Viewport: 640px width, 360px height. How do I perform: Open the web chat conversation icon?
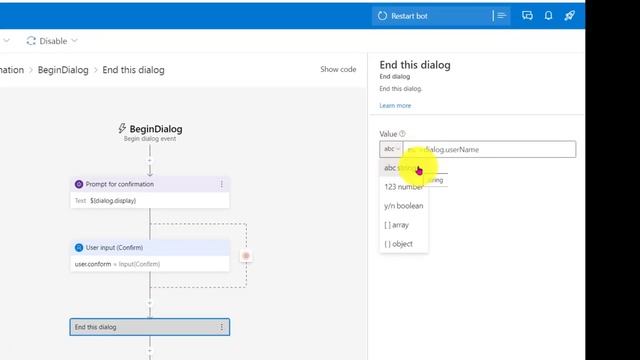pos(527,16)
